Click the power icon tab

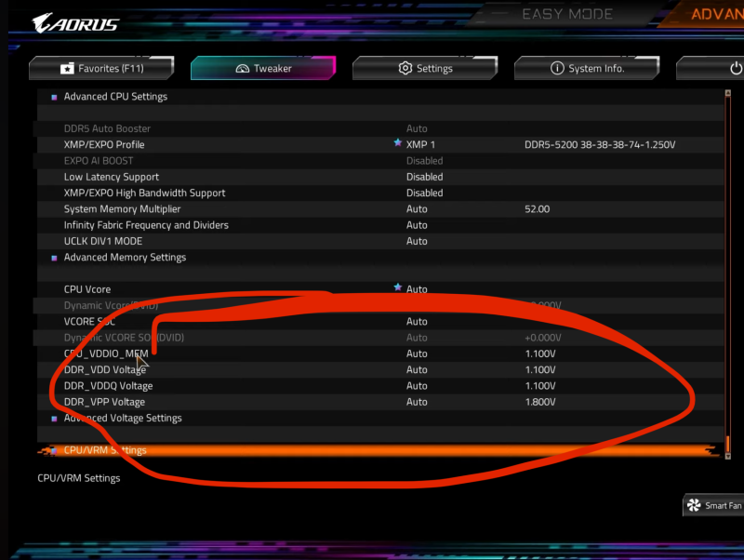point(736,68)
